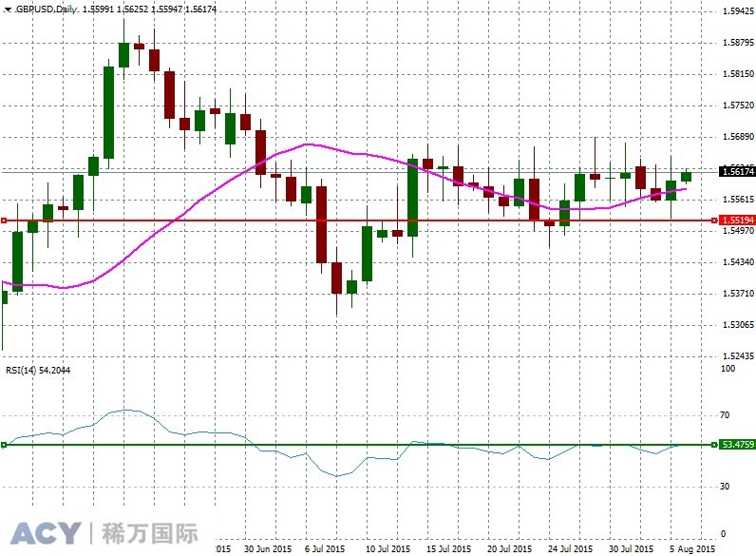Click the tallest green candlestick in late June

pos(109,112)
